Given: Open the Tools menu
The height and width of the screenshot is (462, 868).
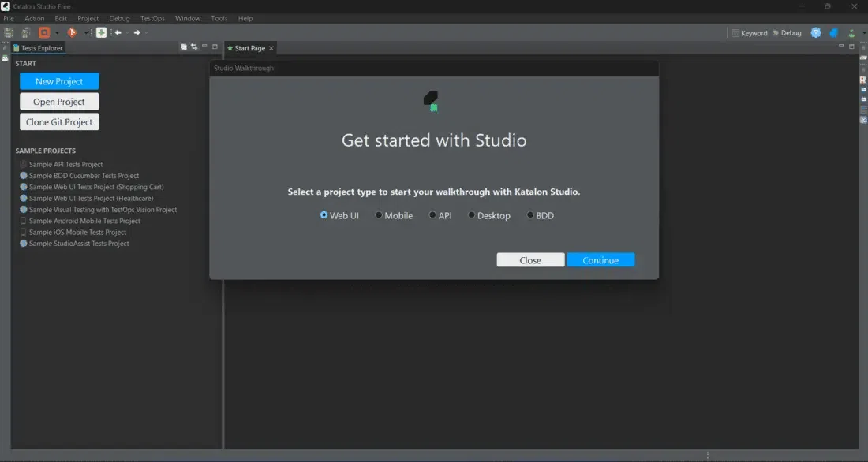Looking at the screenshot, I should [x=219, y=18].
